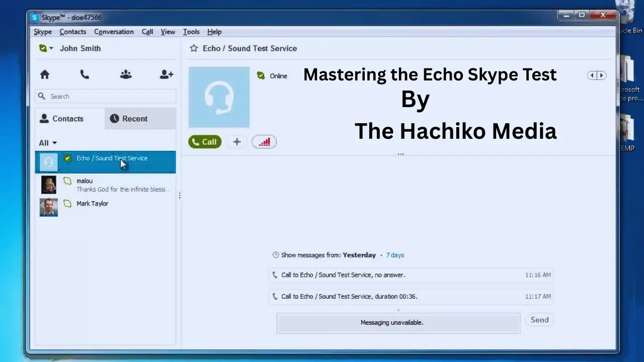Click the add contact icon

pyautogui.click(x=166, y=75)
